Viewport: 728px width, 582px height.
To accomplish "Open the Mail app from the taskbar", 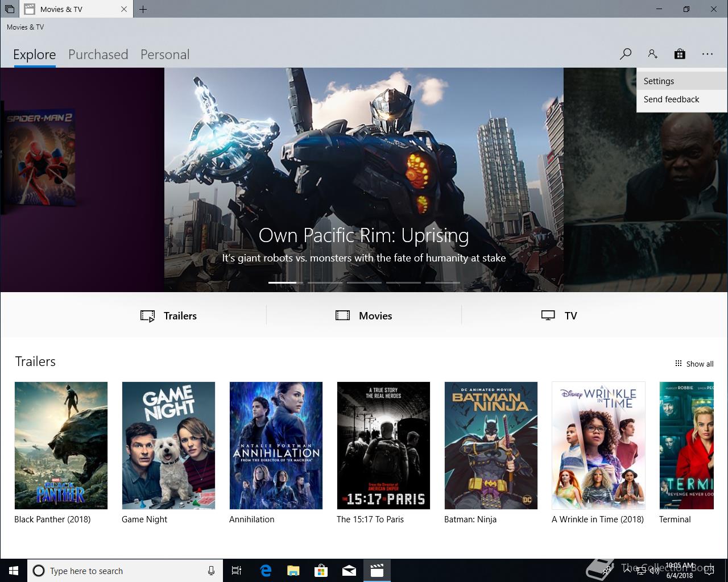I will coord(349,571).
